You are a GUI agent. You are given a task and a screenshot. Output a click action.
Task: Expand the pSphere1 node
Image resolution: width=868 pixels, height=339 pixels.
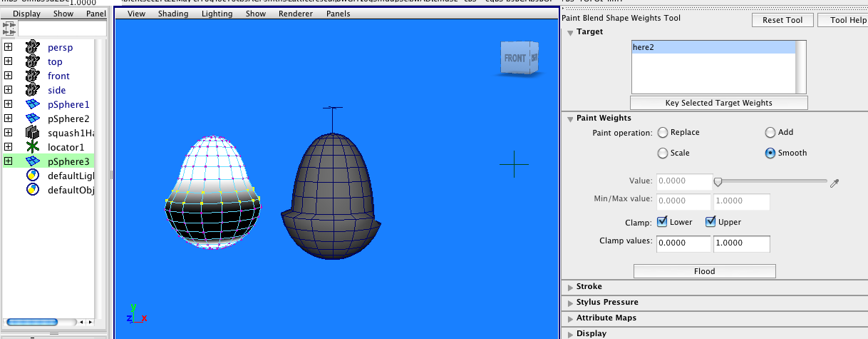(9, 104)
